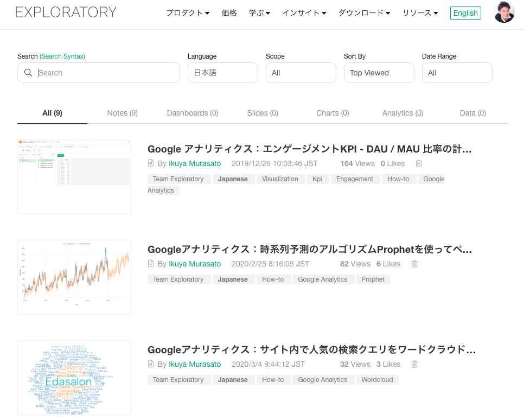Open the user profile avatar
The image size is (530, 420).
[504, 12]
